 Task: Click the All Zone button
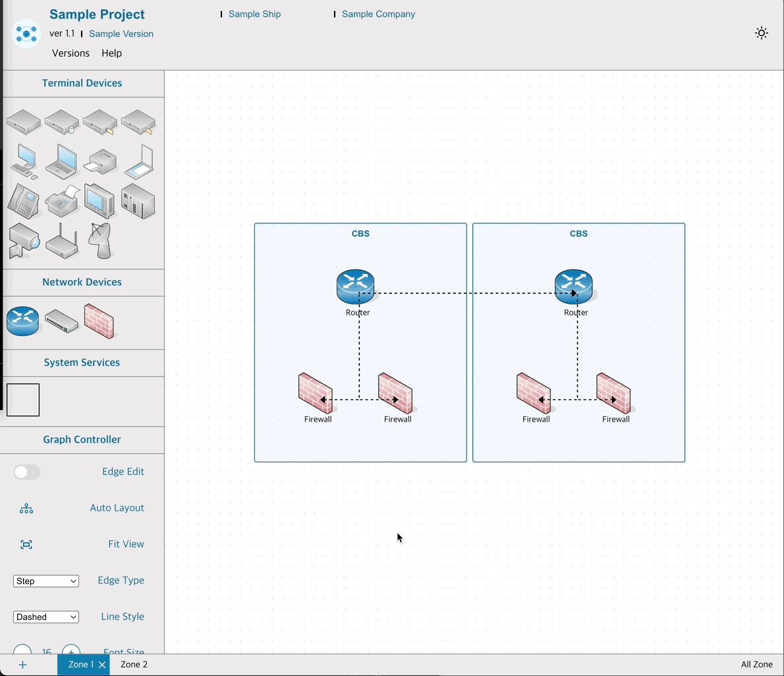tap(756, 664)
